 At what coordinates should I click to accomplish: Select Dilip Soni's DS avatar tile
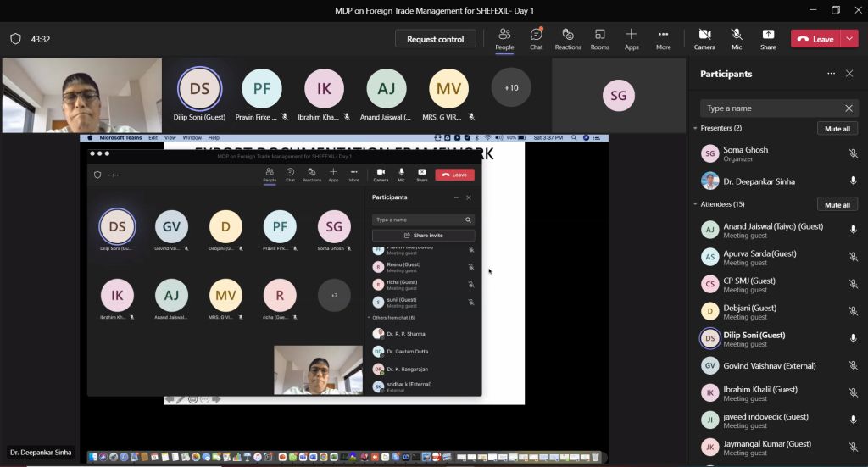[x=199, y=88]
